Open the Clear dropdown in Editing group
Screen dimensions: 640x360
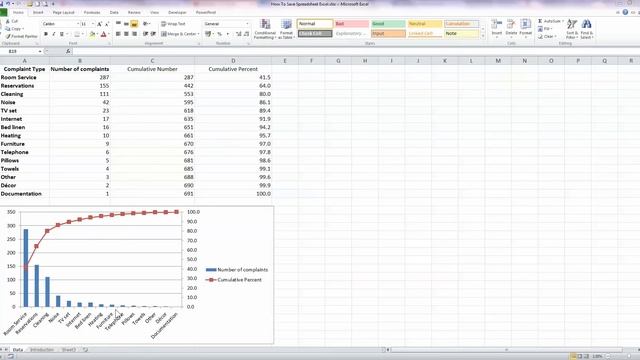pyautogui.click(x=547, y=37)
